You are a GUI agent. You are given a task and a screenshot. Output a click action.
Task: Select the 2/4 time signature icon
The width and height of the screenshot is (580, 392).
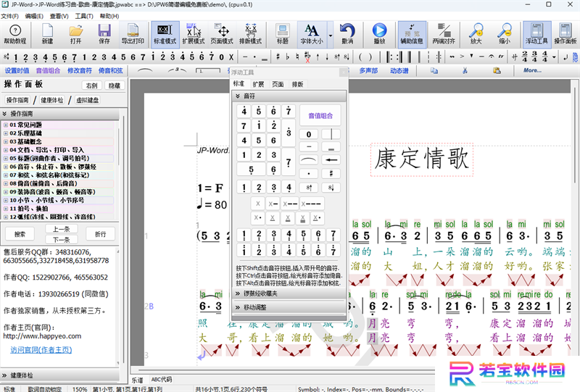point(524,57)
